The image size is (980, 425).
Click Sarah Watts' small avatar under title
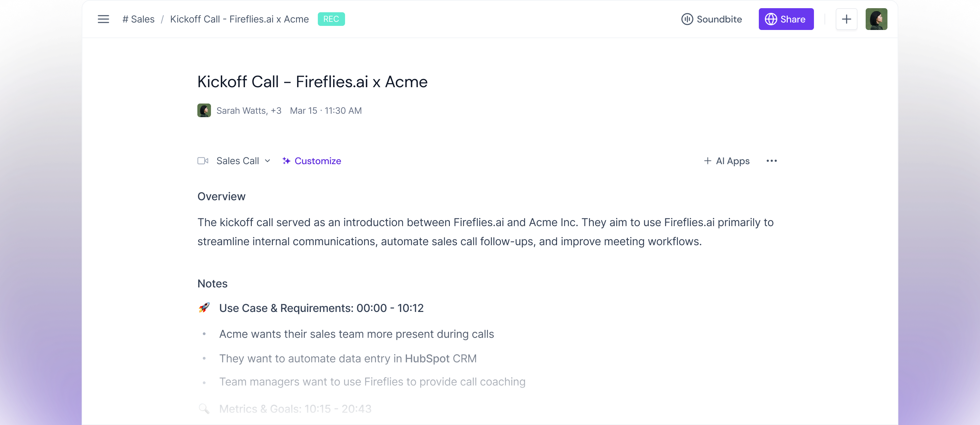click(204, 110)
